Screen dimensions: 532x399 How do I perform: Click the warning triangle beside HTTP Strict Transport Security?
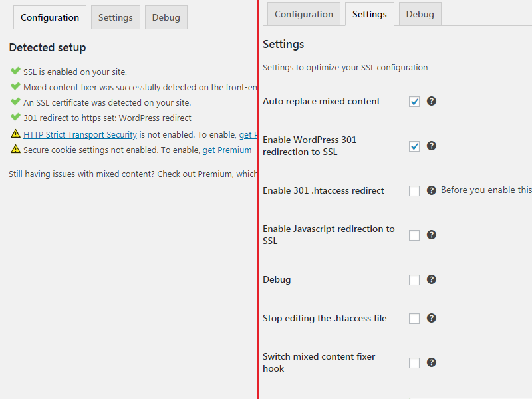pyautogui.click(x=15, y=134)
